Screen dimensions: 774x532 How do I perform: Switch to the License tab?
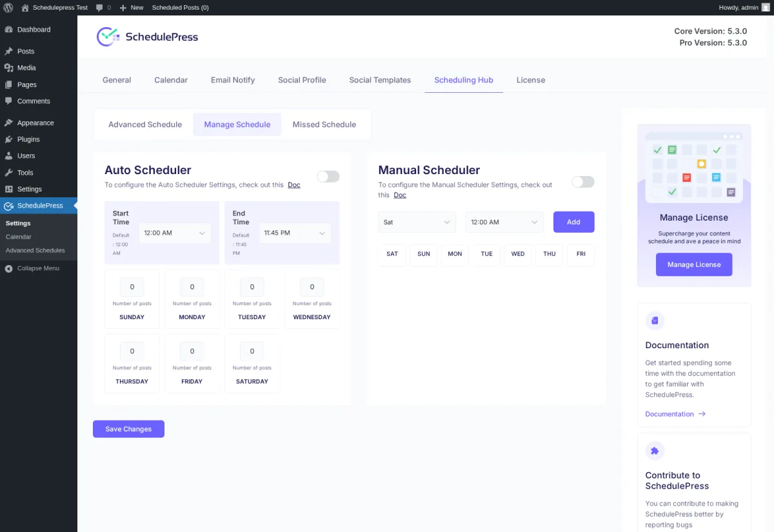coord(531,80)
